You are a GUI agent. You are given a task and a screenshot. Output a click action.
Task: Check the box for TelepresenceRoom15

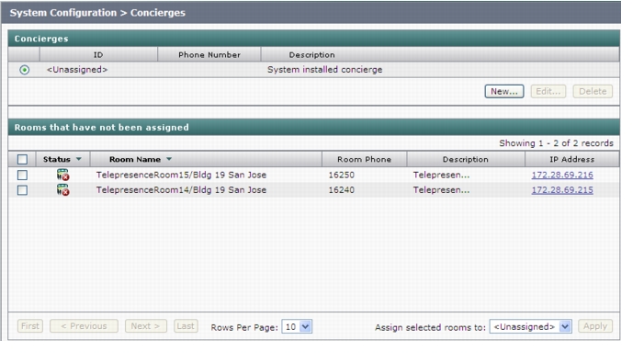tap(22, 175)
